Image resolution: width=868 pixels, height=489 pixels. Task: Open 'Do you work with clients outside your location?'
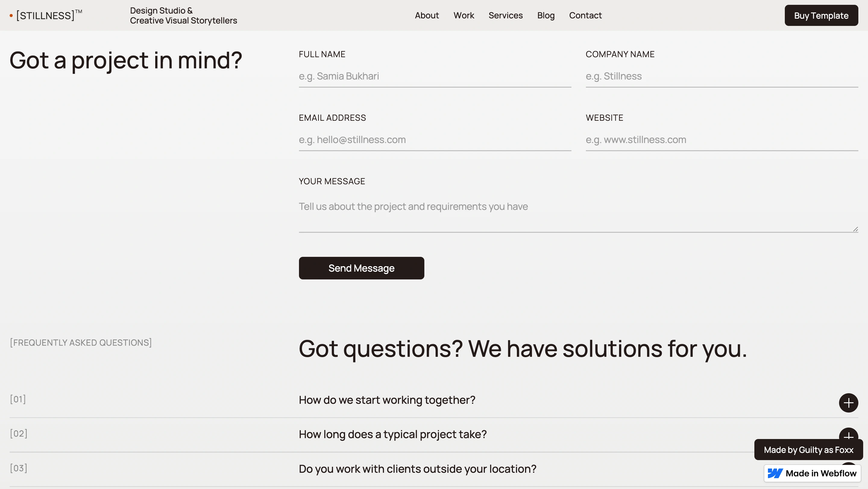(417, 469)
